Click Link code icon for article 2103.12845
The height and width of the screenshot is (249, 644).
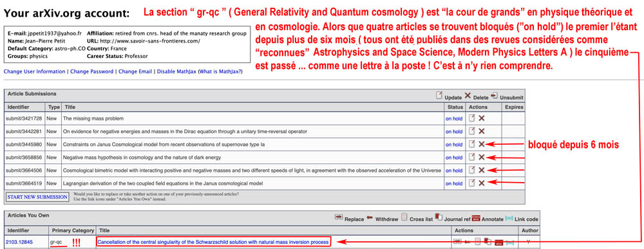click(x=509, y=242)
